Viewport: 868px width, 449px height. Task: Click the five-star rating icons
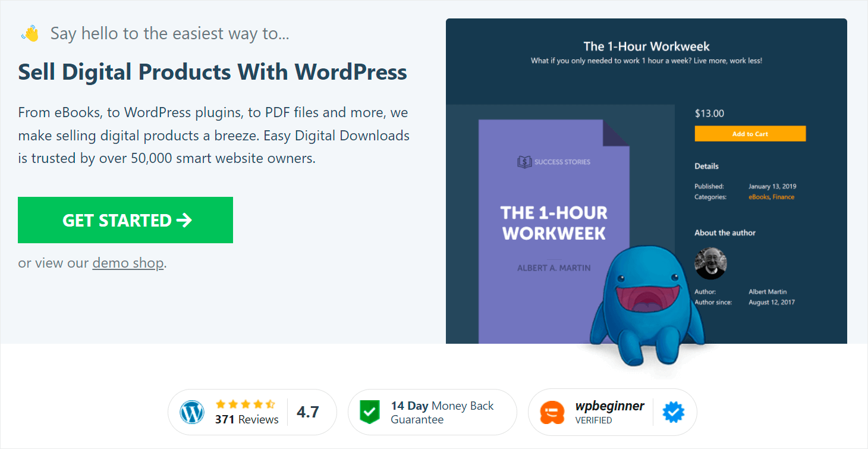click(x=246, y=404)
